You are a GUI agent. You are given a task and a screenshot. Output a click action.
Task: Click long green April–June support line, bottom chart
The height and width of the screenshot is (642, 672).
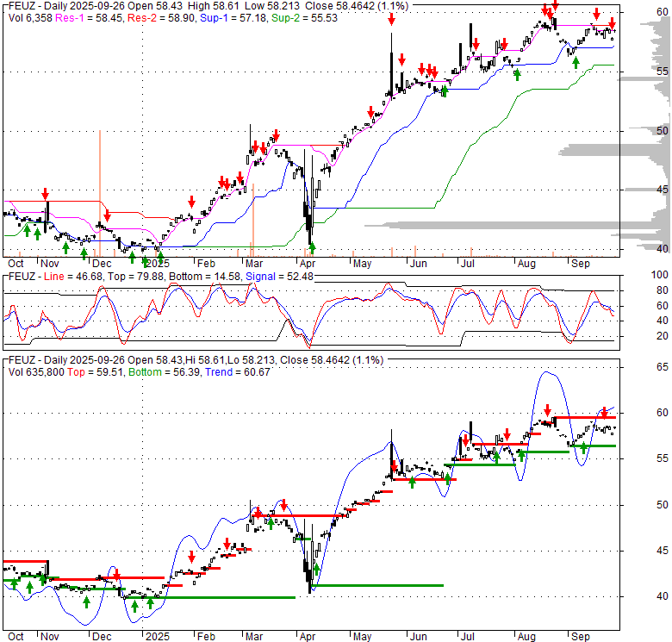[x=377, y=585]
